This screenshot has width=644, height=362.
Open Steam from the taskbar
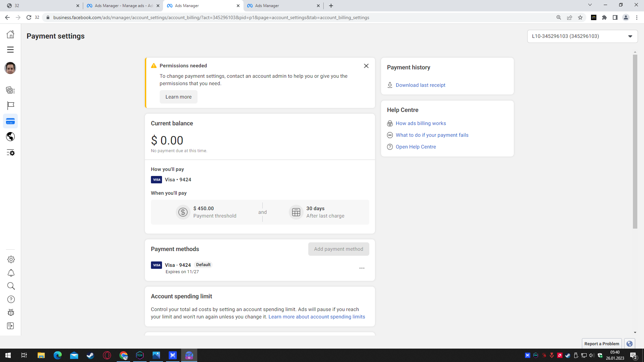point(91,355)
